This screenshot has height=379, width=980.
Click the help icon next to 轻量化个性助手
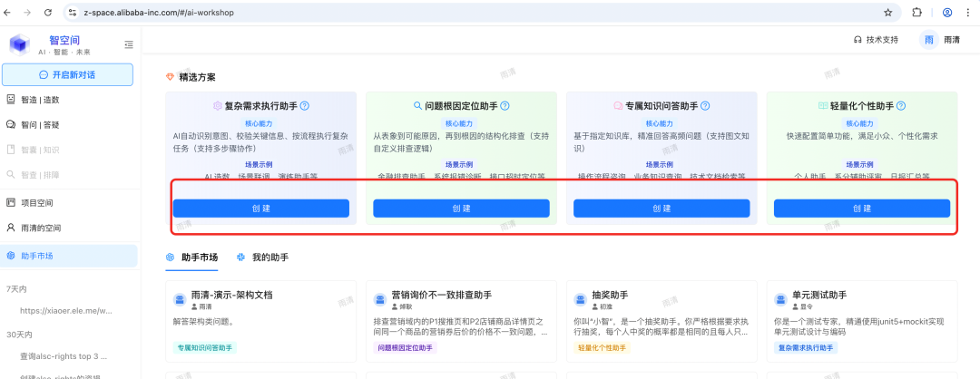pyautogui.click(x=900, y=106)
